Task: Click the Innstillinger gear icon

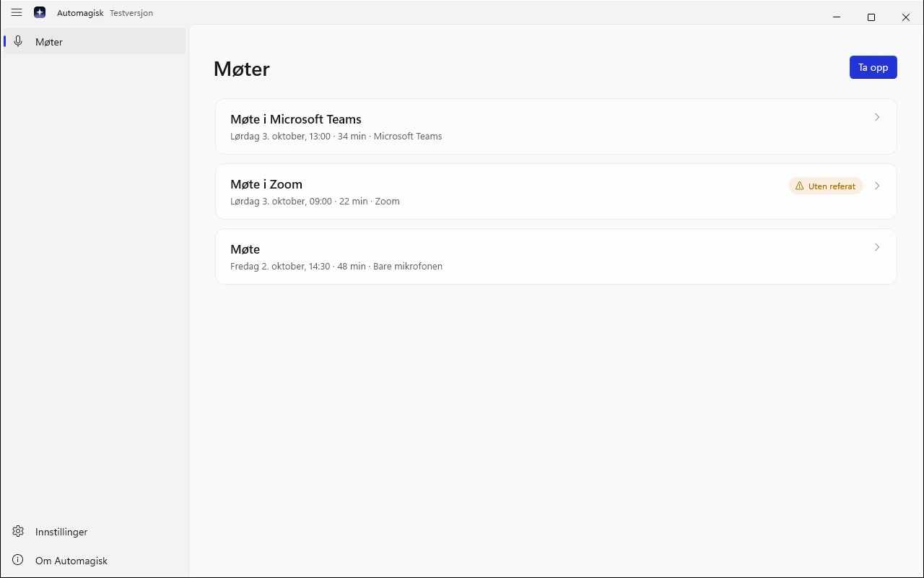Action: (18, 531)
